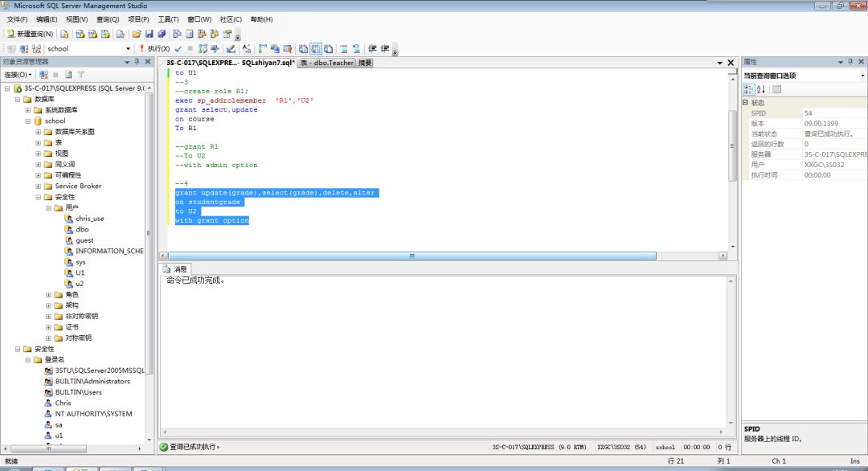Click the Categorized view icon in properties
The width and height of the screenshot is (868, 471).
(748, 89)
